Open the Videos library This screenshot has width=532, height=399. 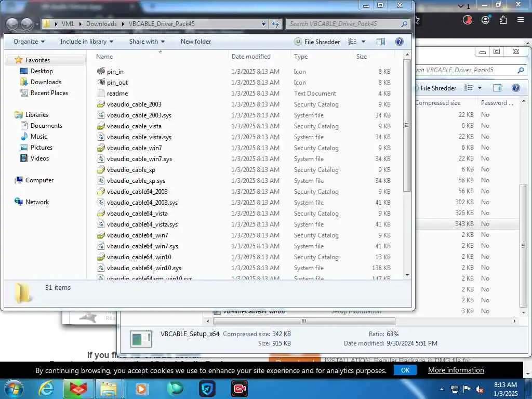coord(39,158)
